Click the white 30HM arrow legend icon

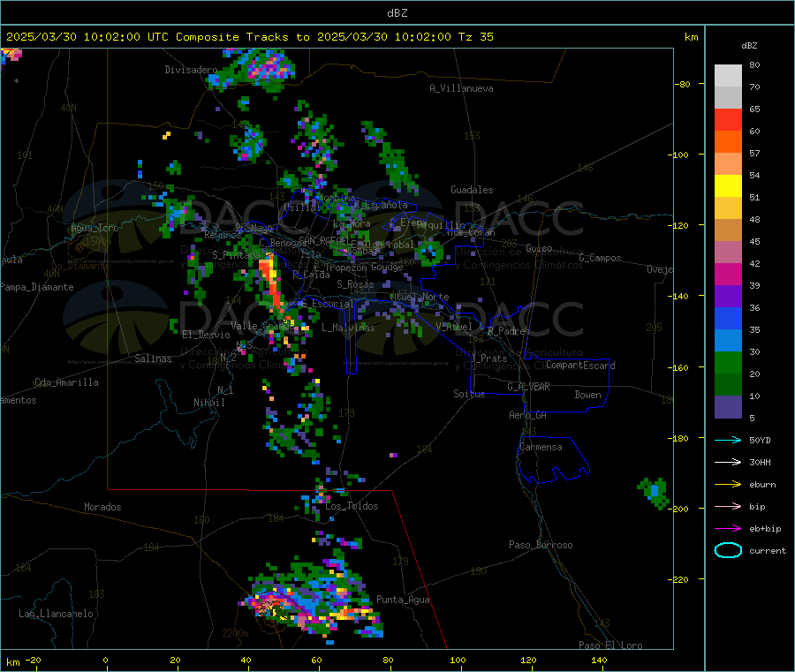click(x=728, y=462)
